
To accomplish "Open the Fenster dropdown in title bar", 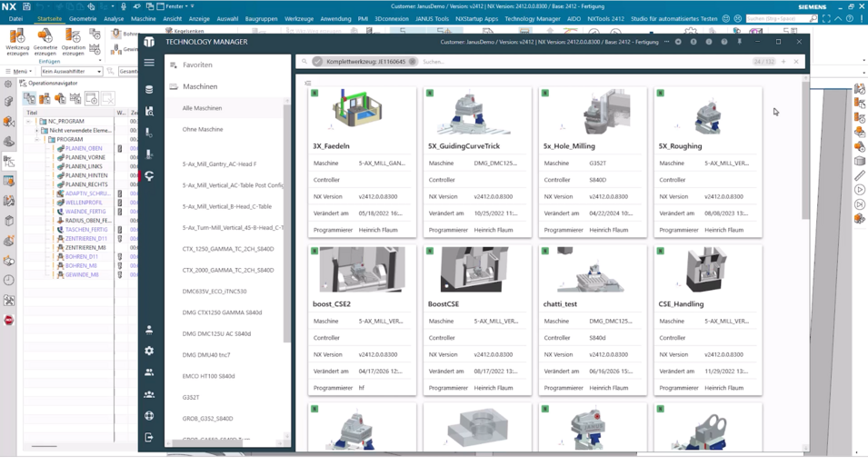I will point(175,6).
